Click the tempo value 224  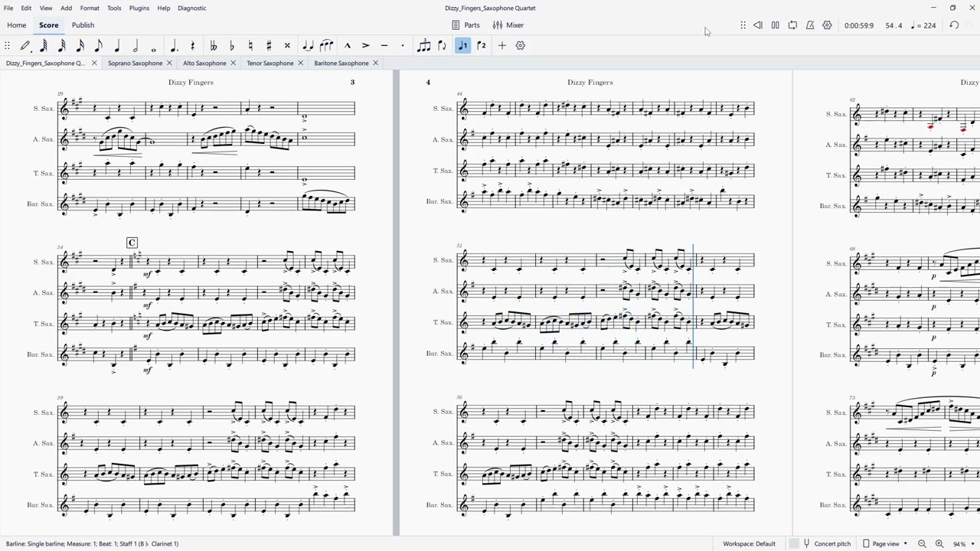click(923, 25)
